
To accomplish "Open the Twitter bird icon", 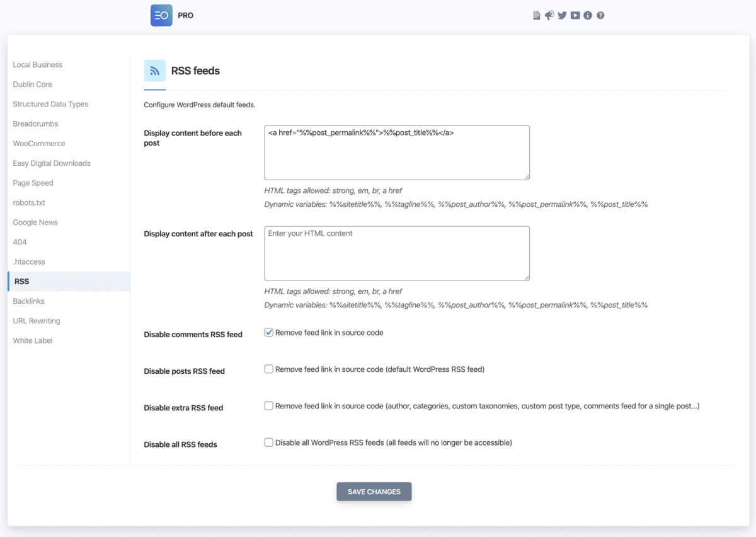I will (562, 15).
